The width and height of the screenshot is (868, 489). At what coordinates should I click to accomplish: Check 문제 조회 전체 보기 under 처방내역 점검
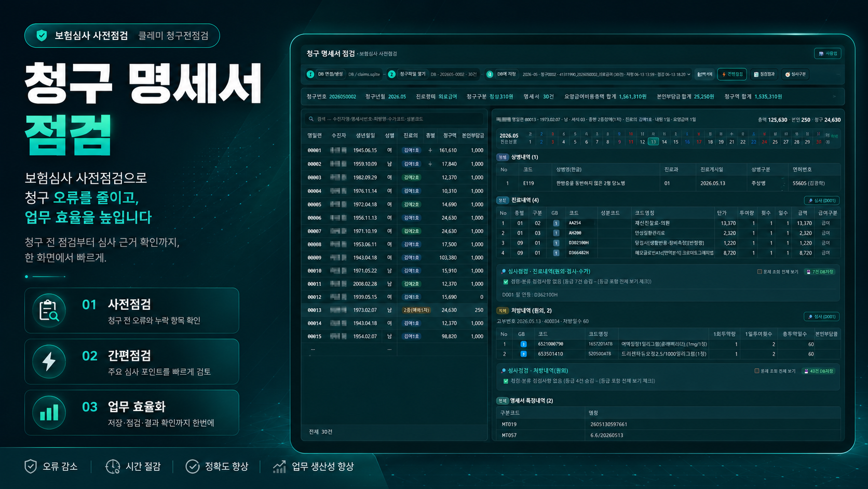click(757, 371)
